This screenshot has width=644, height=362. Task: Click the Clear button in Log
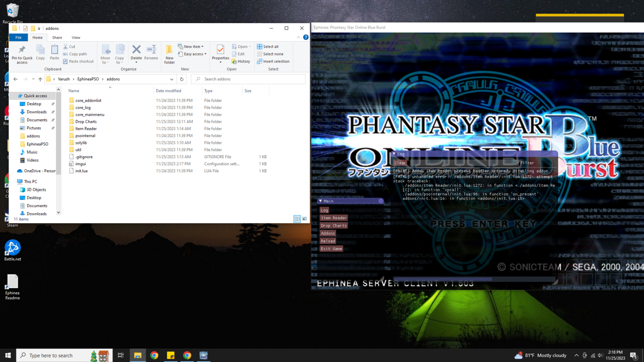tap(400, 163)
